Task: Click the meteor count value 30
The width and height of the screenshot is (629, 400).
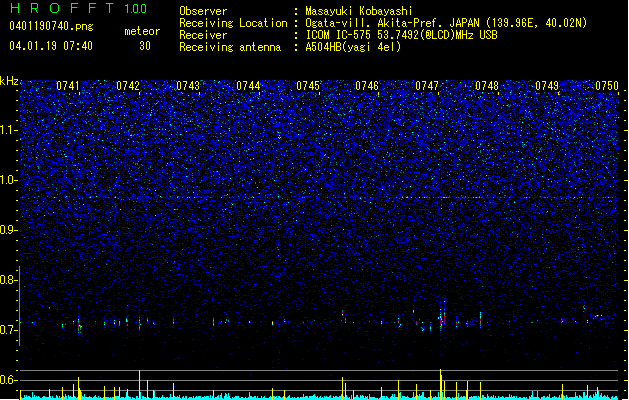Action: click(x=145, y=46)
